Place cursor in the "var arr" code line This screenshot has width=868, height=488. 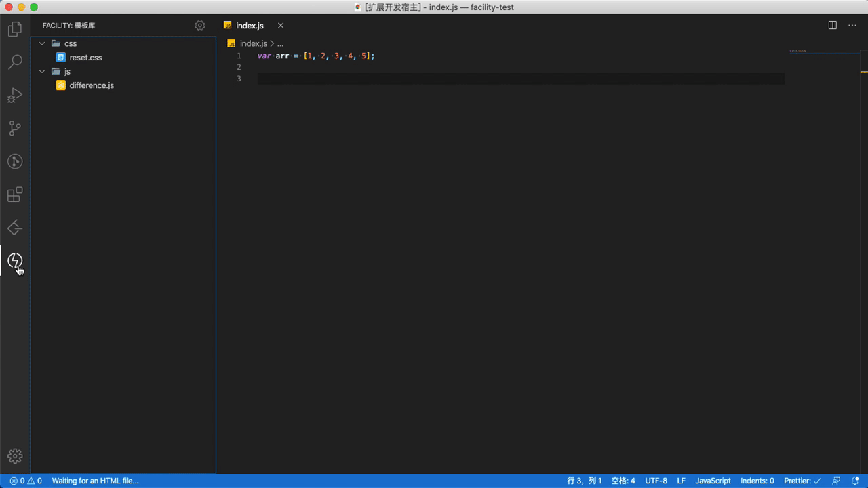(316, 56)
